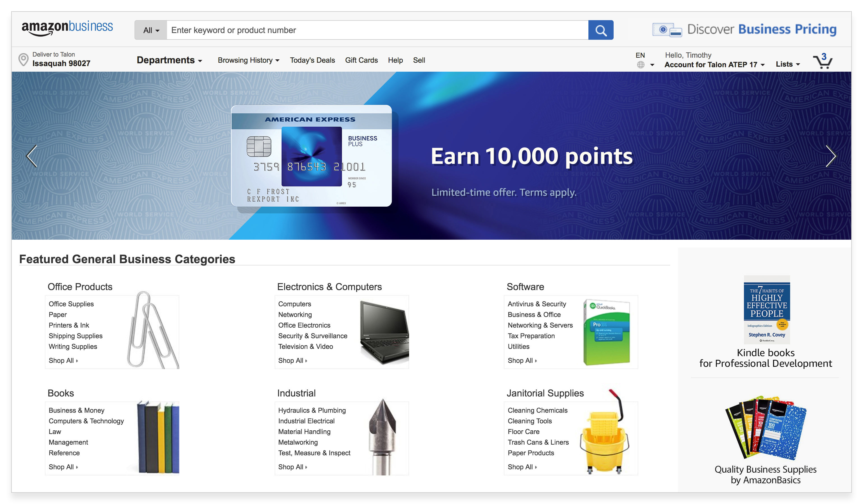Open the shopping cart icon

(823, 61)
